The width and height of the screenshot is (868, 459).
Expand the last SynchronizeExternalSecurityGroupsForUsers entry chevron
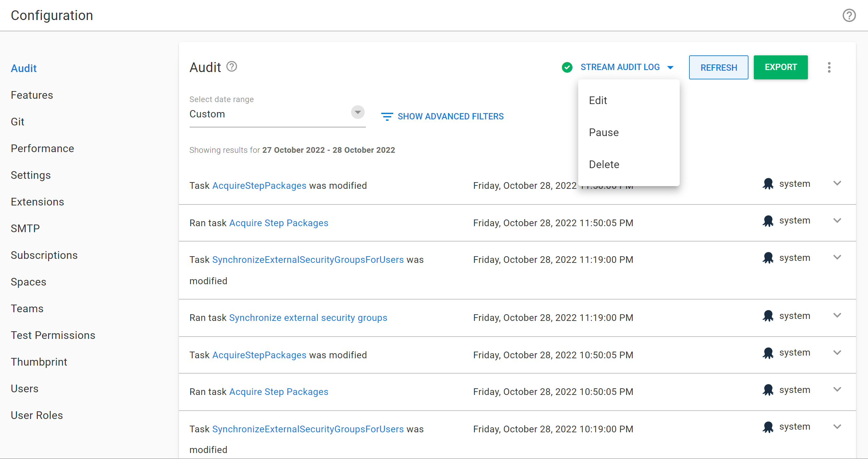[x=838, y=427]
